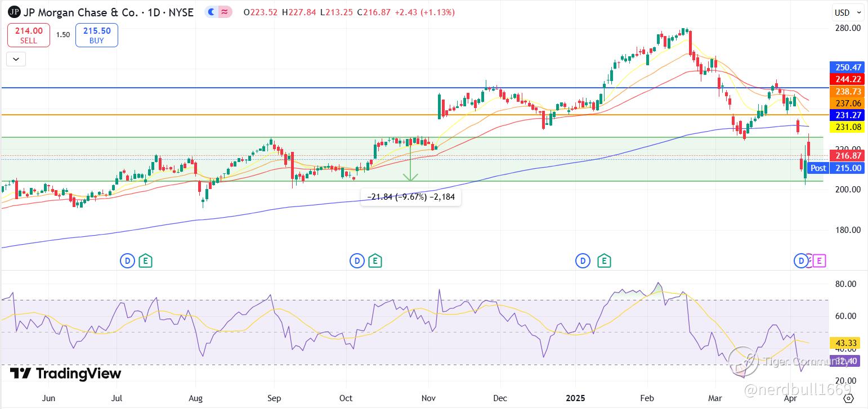Click the earnings E marker near October
This screenshot has width=868, height=409.
(x=375, y=260)
